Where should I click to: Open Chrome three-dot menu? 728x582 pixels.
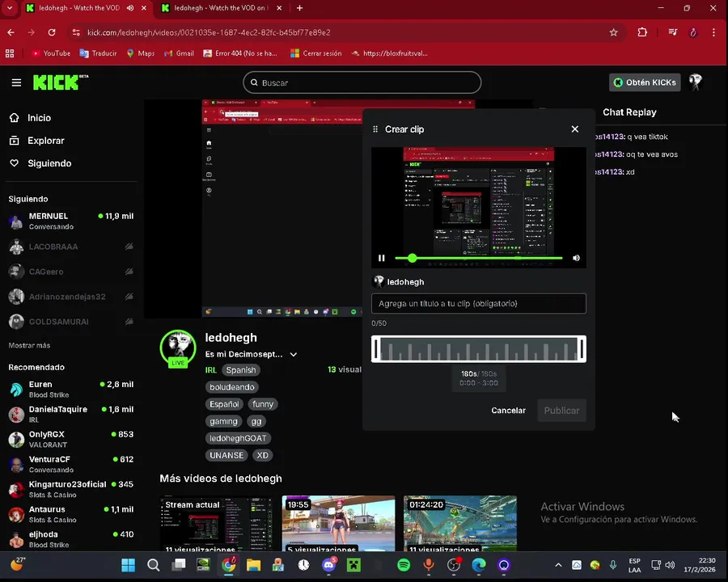click(x=713, y=32)
